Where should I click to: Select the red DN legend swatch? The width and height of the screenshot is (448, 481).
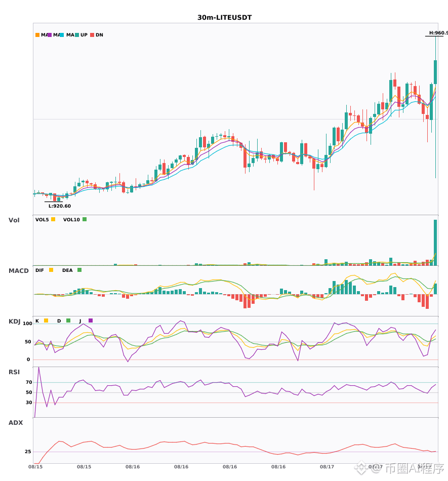tap(92, 35)
